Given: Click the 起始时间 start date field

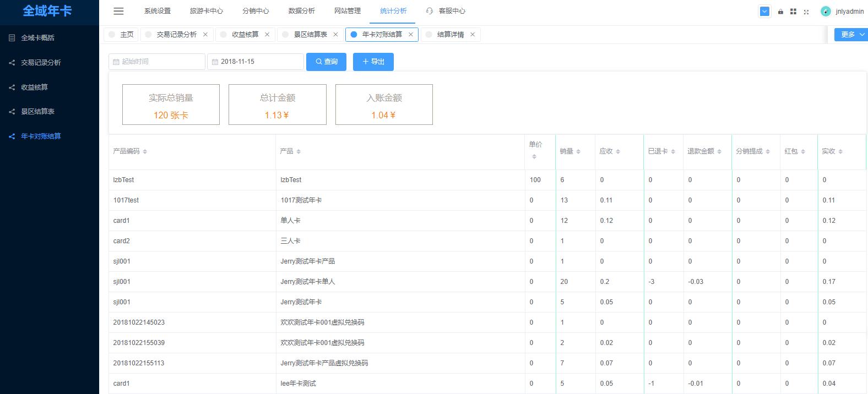Looking at the screenshot, I should pyautogui.click(x=157, y=62).
